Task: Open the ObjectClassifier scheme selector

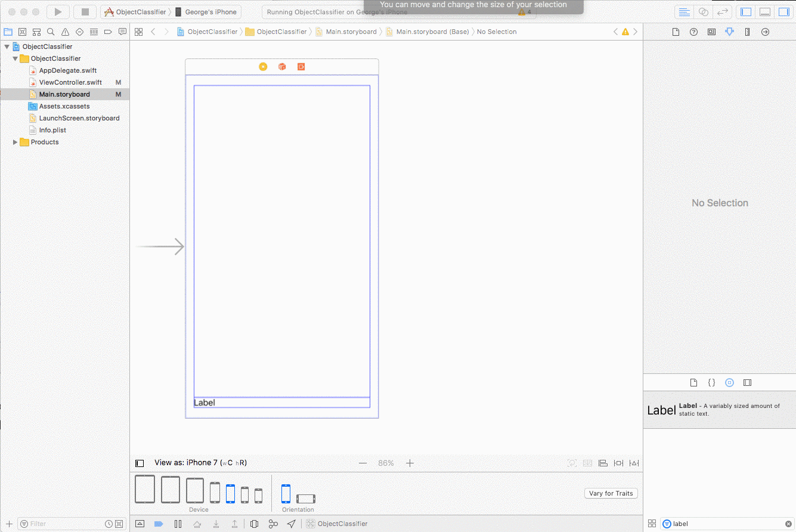Action: coord(135,12)
